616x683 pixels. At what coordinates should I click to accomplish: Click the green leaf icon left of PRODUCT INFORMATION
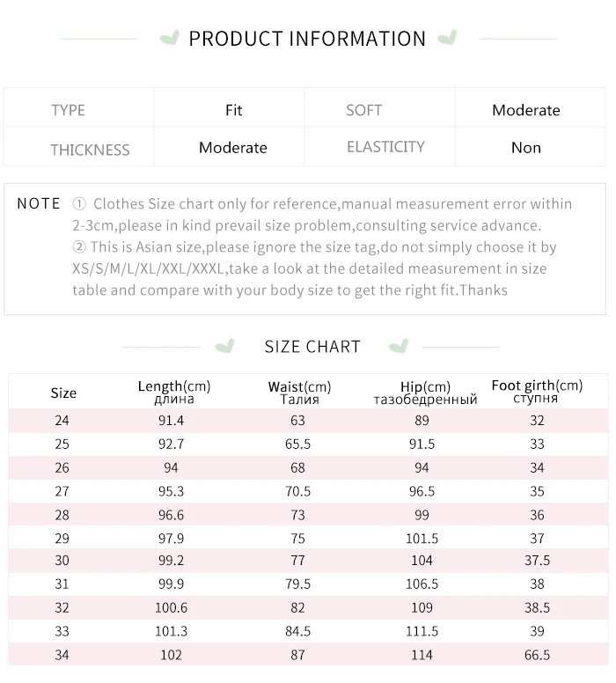(x=170, y=38)
